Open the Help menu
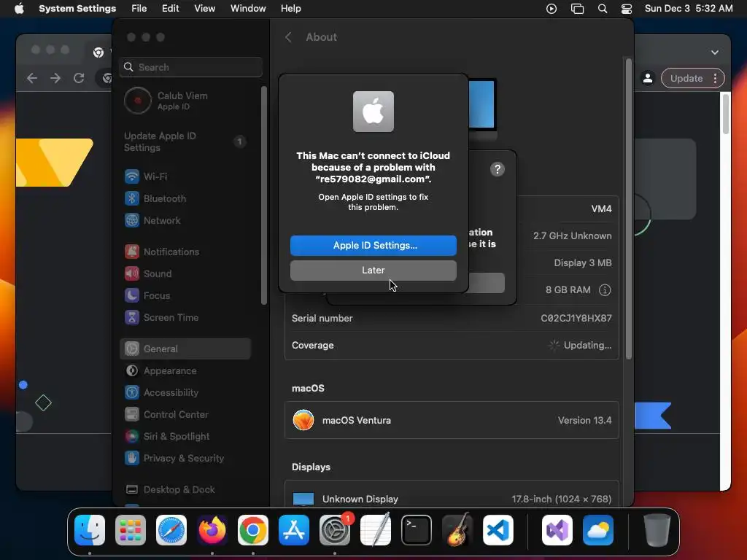 (290, 9)
